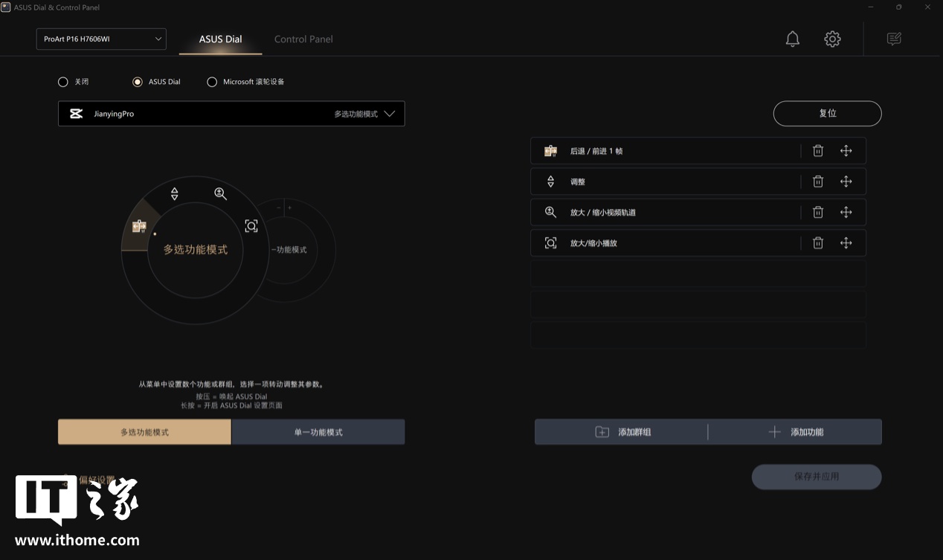Close the ASUS Dial & Control Panel window
The height and width of the screenshot is (560, 943).
[x=927, y=7]
